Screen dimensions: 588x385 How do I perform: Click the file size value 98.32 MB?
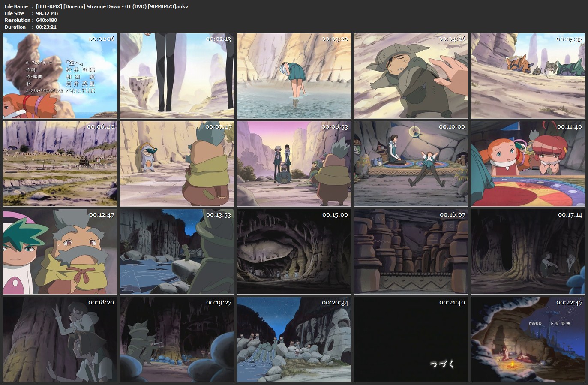pyautogui.click(x=47, y=13)
